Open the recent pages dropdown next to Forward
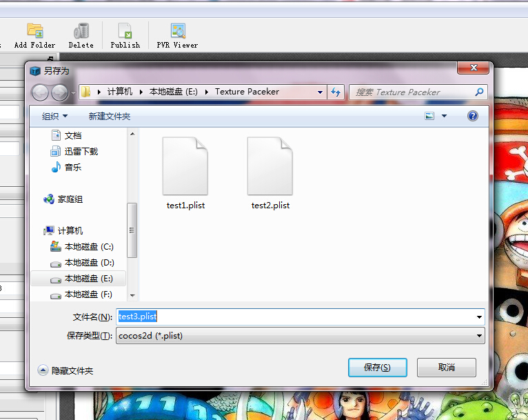The height and width of the screenshot is (420, 528). pos(73,93)
